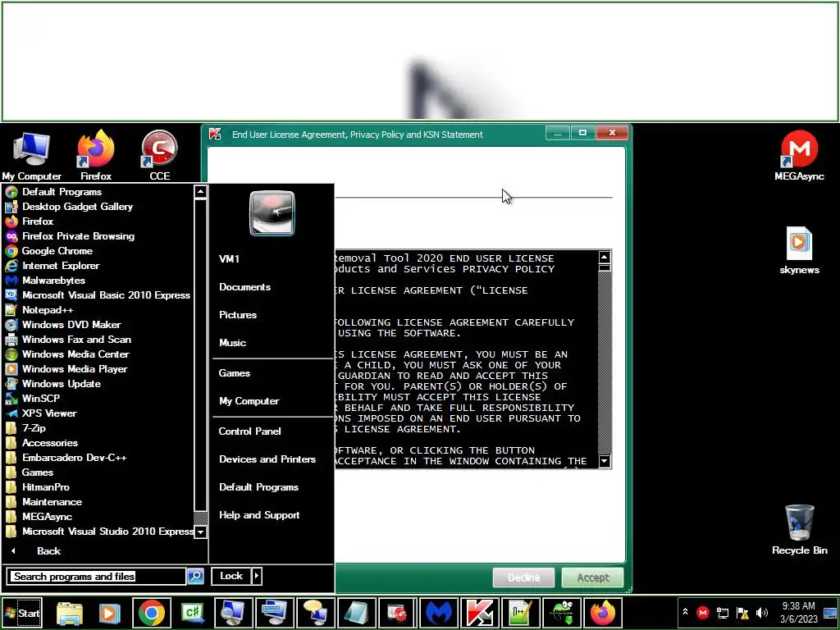Click the Lock button
Image resolution: width=840 pixels, height=630 pixels.
coord(231,576)
